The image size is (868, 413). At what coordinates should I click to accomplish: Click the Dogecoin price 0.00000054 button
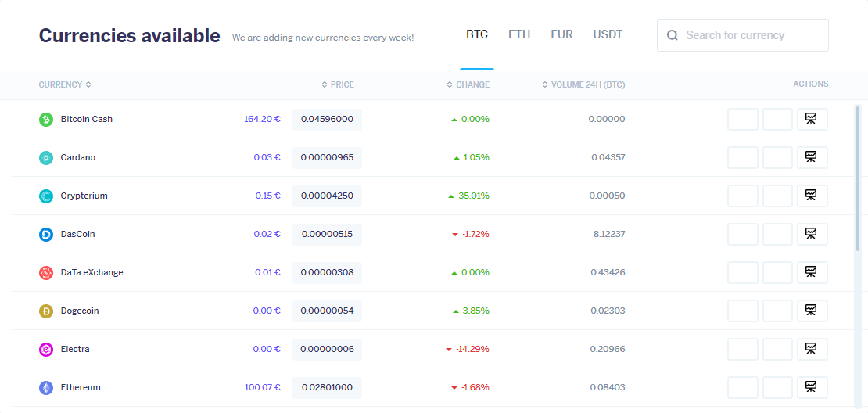tap(327, 311)
